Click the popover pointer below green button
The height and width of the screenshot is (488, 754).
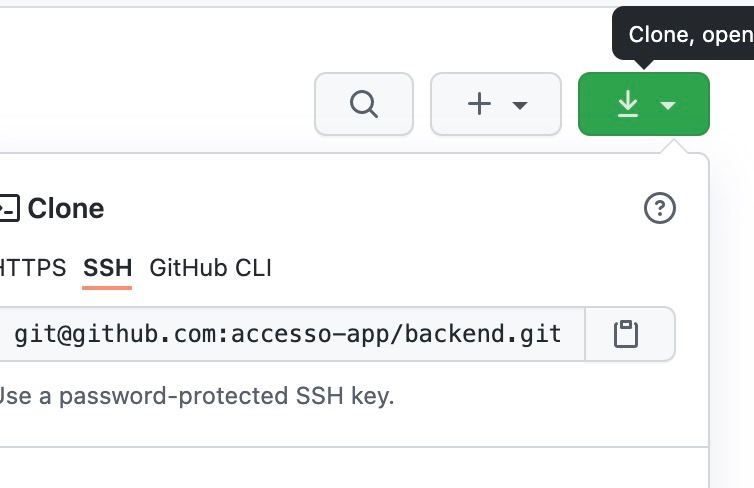point(675,146)
